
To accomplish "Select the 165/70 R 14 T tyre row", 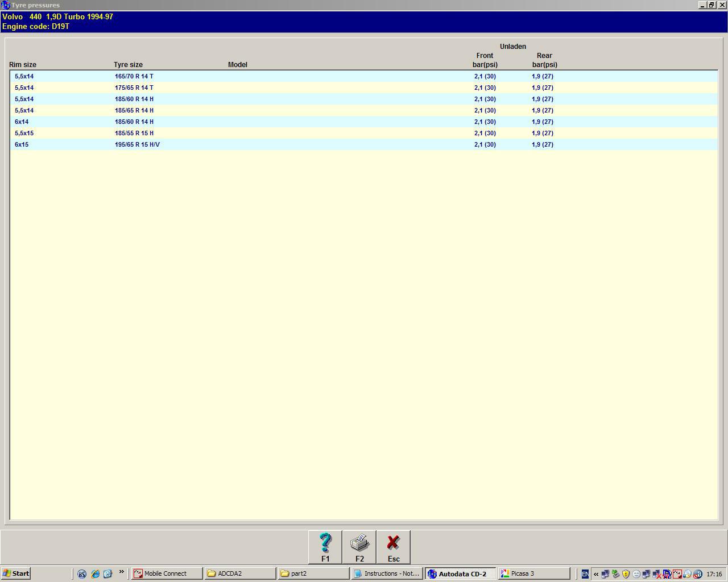I will tap(364, 76).
